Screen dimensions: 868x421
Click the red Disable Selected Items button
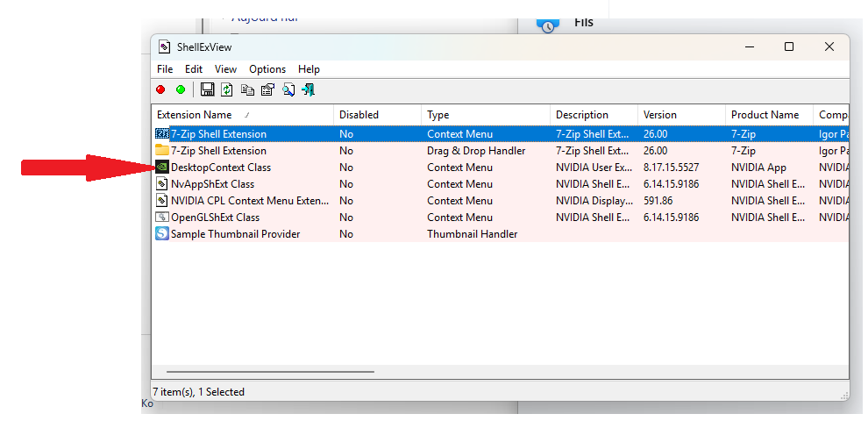pyautogui.click(x=160, y=89)
